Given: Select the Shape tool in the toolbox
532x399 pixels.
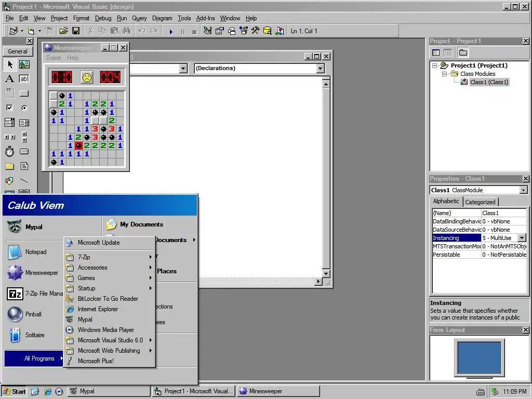Looking at the screenshot, I should pyautogui.click(x=10, y=180).
